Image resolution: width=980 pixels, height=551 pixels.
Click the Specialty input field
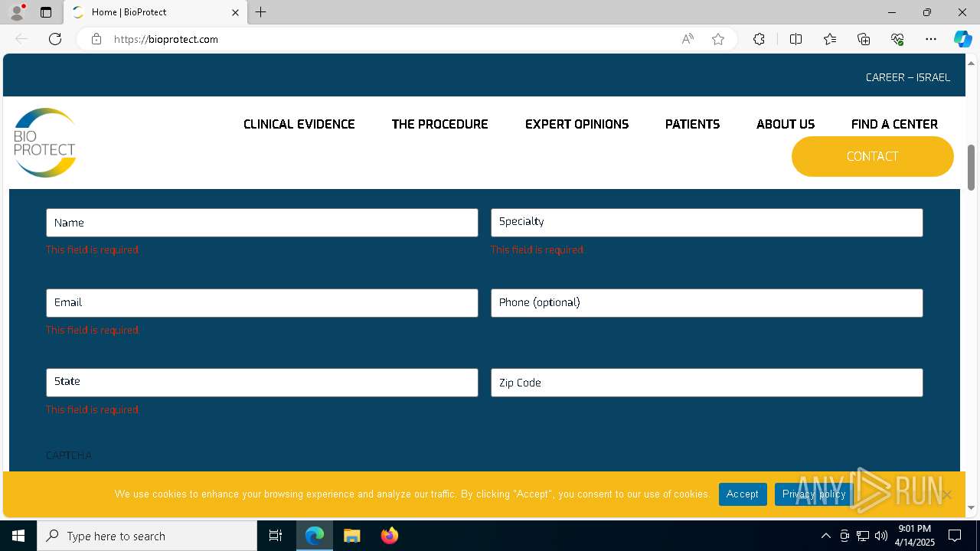point(707,223)
